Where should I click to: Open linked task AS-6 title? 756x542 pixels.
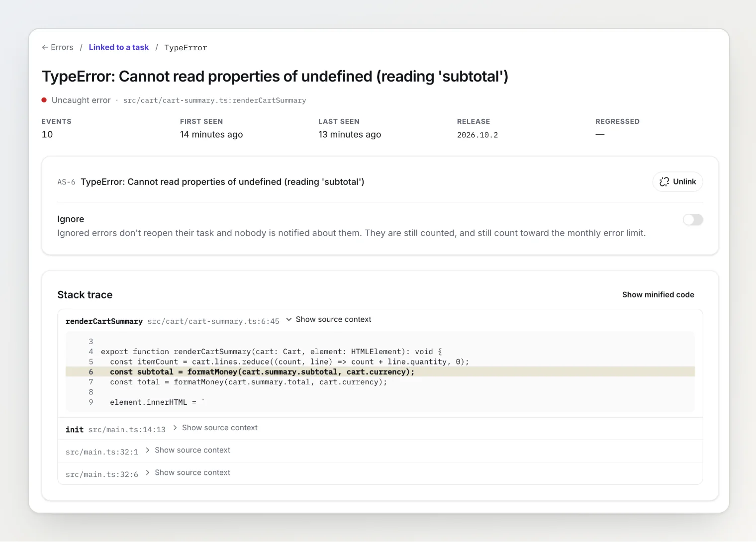[x=222, y=182]
